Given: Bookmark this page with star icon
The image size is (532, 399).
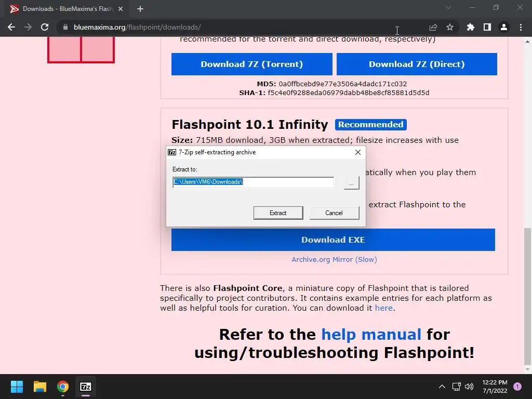Looking at the screenshot, I should tap(449, 27).
